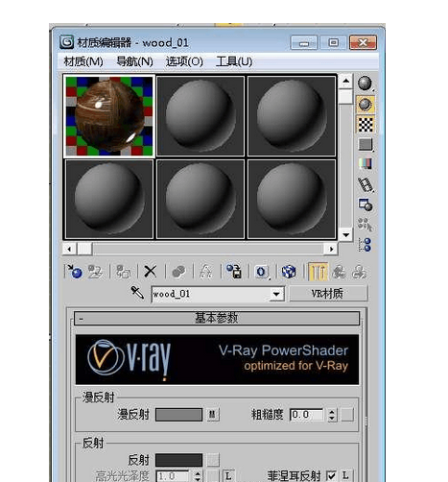Click the sample slots scroll down arrow
Viewport: 448px width, 482px height.
345,234
